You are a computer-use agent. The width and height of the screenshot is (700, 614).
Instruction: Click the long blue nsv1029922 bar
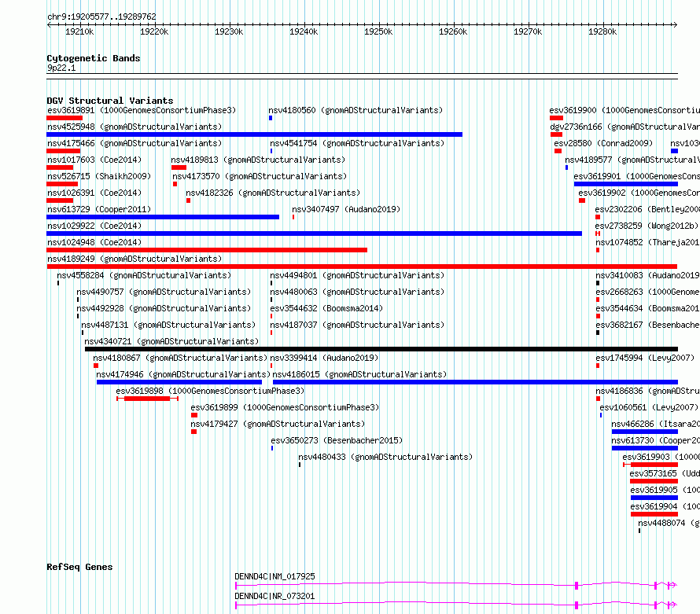[x=315, y=233]
